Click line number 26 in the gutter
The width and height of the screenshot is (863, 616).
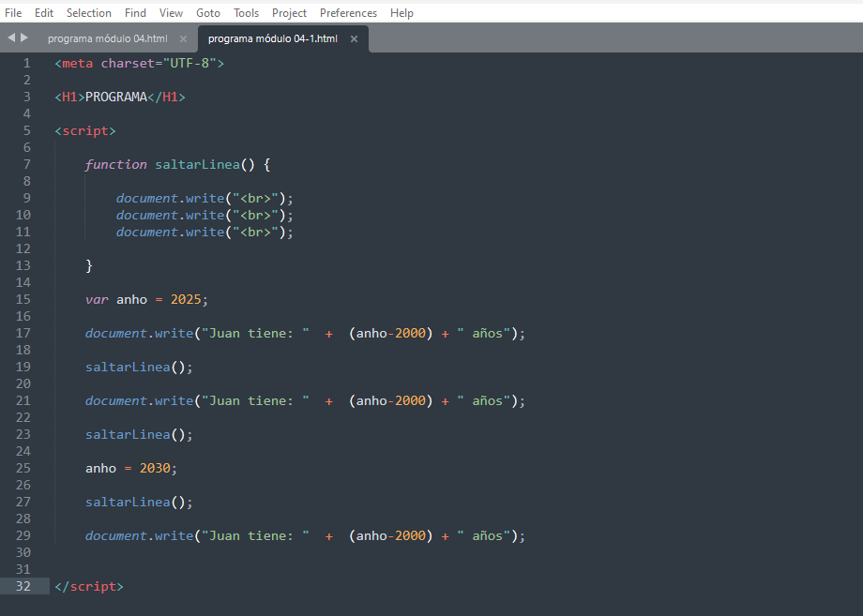click(x=23, y=485)
